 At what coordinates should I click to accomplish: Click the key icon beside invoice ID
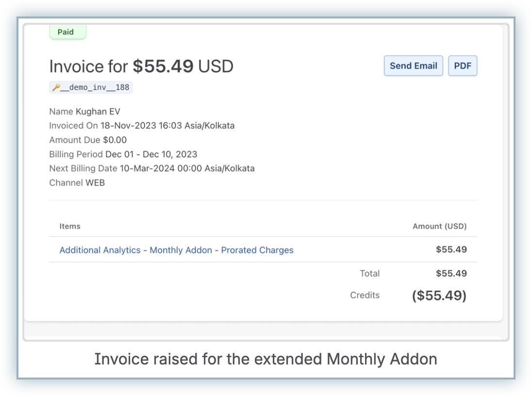(56, 88)
